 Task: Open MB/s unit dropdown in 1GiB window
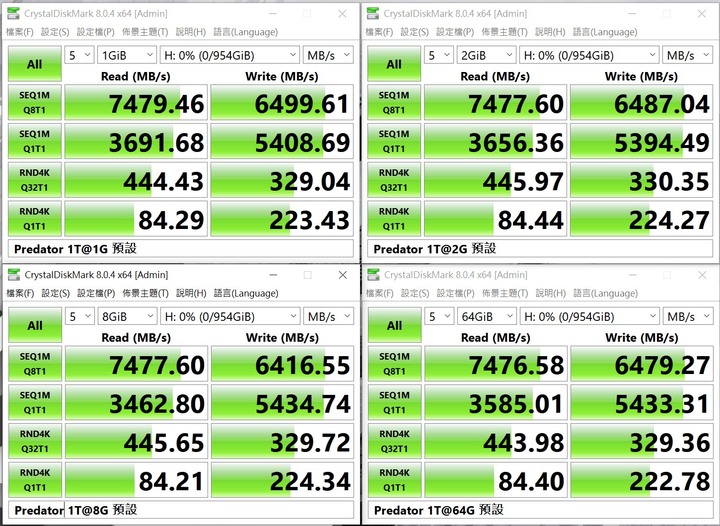point(328,56)
